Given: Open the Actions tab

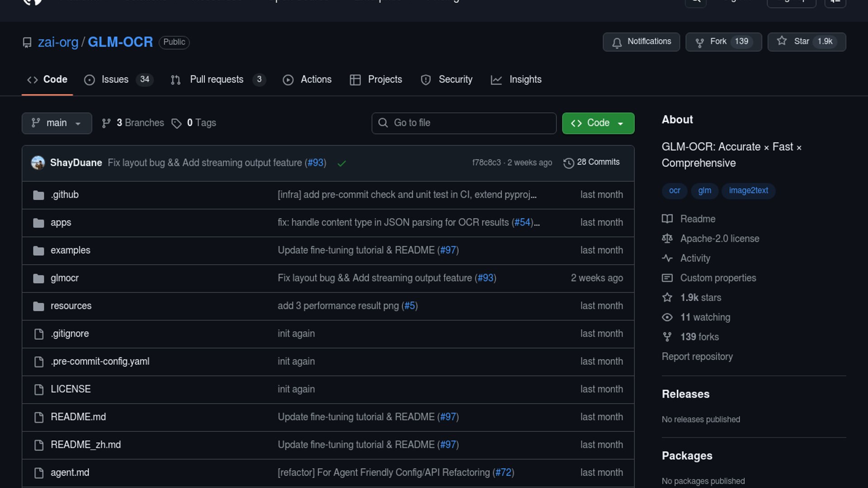Looking at the screenshot, I should [316, 80].
